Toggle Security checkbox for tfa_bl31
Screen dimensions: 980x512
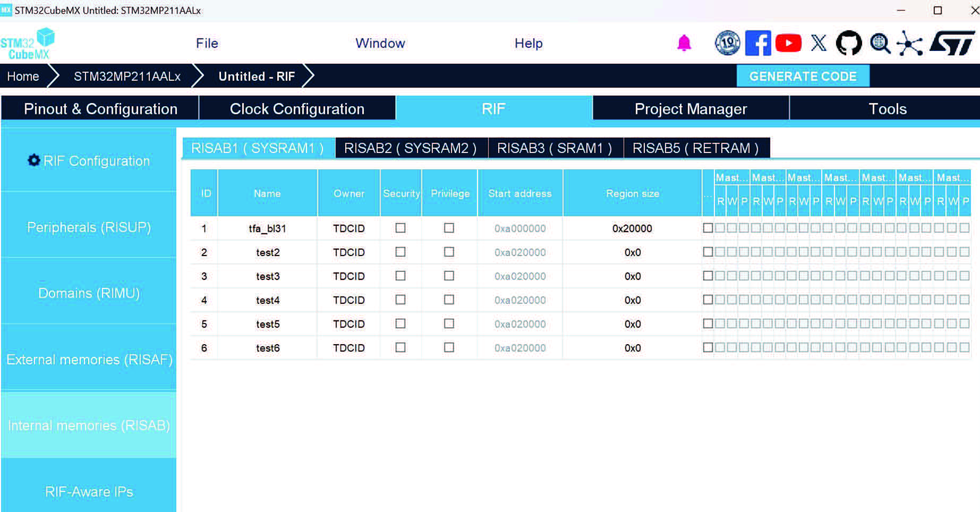(x=400, y=228)
